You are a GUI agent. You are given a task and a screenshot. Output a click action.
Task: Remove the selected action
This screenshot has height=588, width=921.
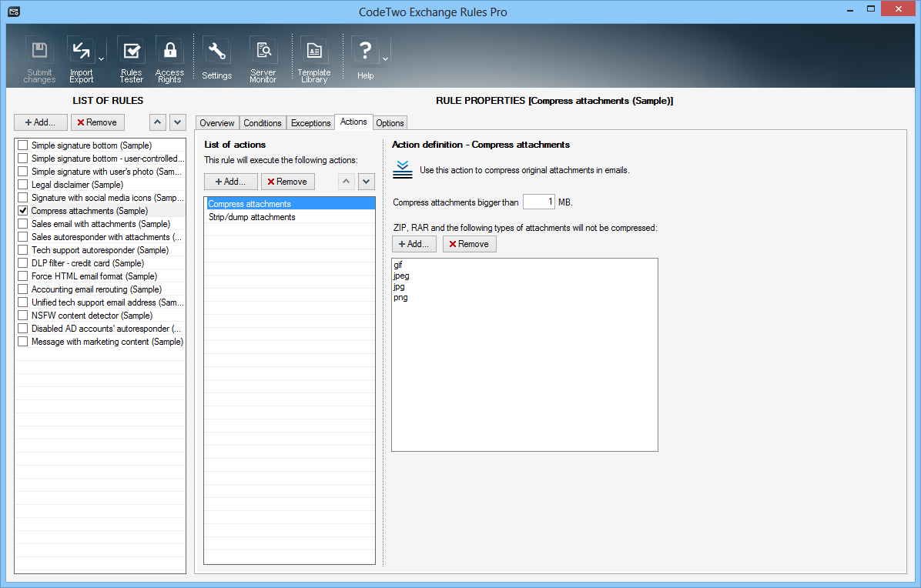288,182
